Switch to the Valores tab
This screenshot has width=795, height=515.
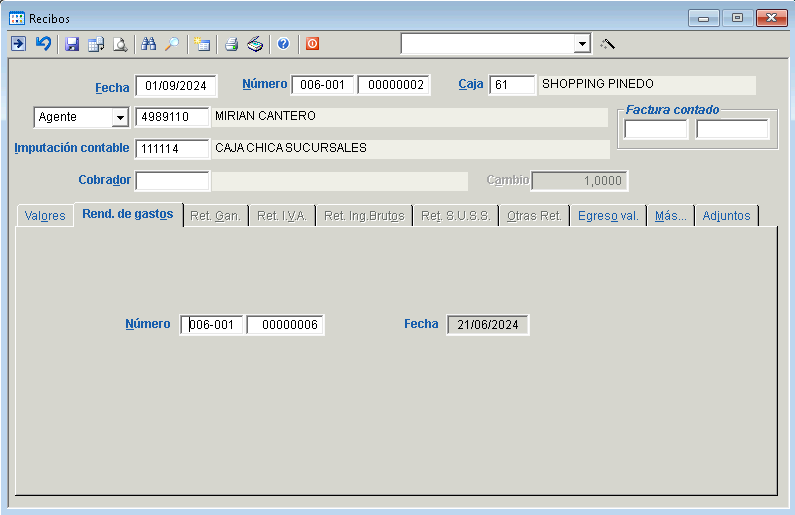click(x=45, y=216)
